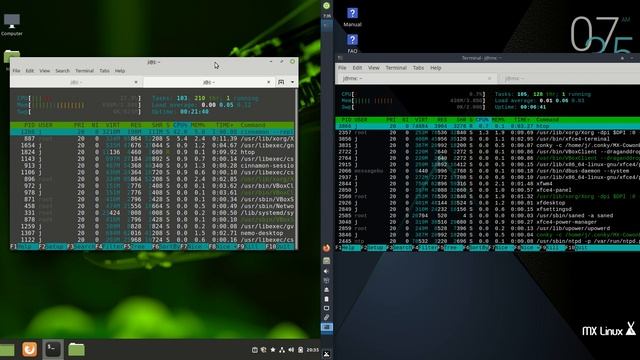The height and width of the screenshot is (360, 640).
Task: Click F9 Kill in left htop
Action: 251,247
